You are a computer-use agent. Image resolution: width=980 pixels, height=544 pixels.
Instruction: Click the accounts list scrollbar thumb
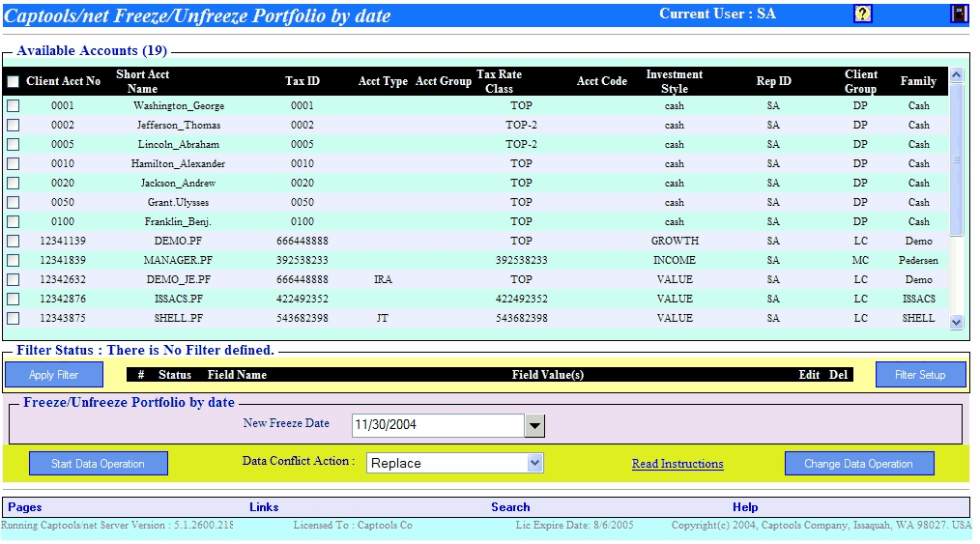click(957, 159)
